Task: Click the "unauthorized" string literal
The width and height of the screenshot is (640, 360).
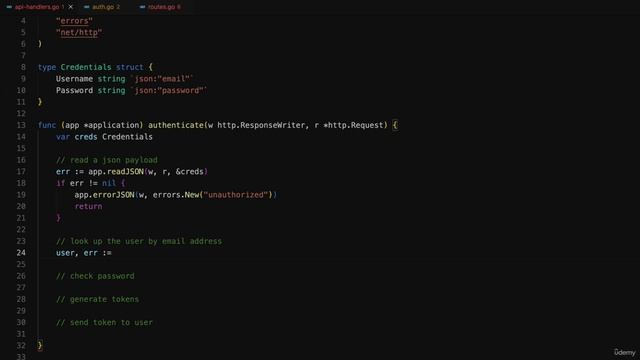Action: coord(236,195)
